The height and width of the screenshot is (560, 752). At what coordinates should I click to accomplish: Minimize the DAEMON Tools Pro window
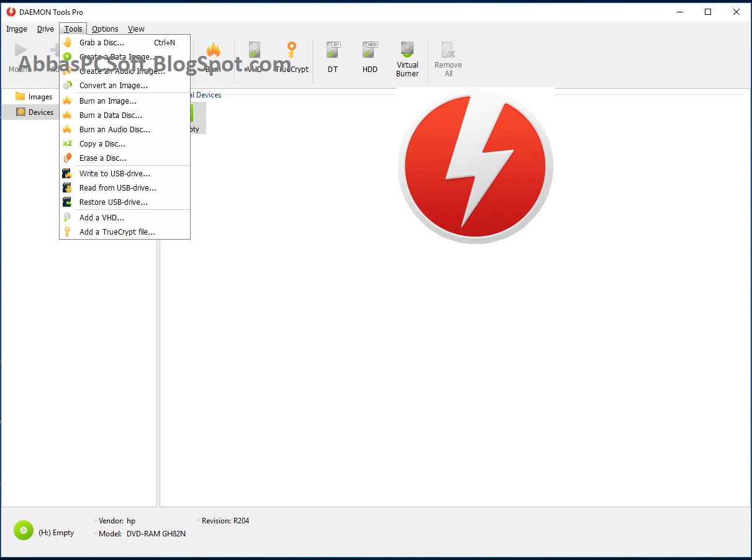[x=679, y=12]
